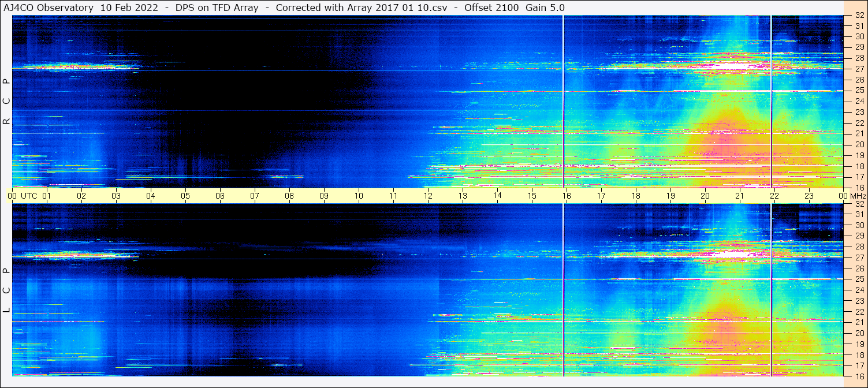Click the 23 MHz label of RCP panel
868x388 pixels.
(x=859, y=112)
